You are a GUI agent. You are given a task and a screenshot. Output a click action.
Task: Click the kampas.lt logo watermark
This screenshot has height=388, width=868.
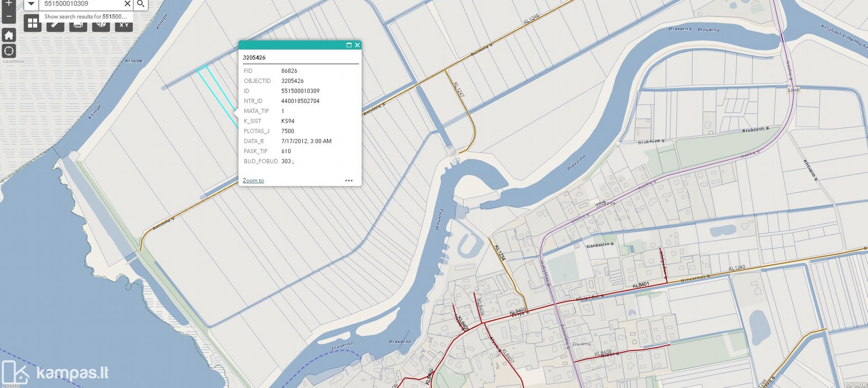pos(56,372)
